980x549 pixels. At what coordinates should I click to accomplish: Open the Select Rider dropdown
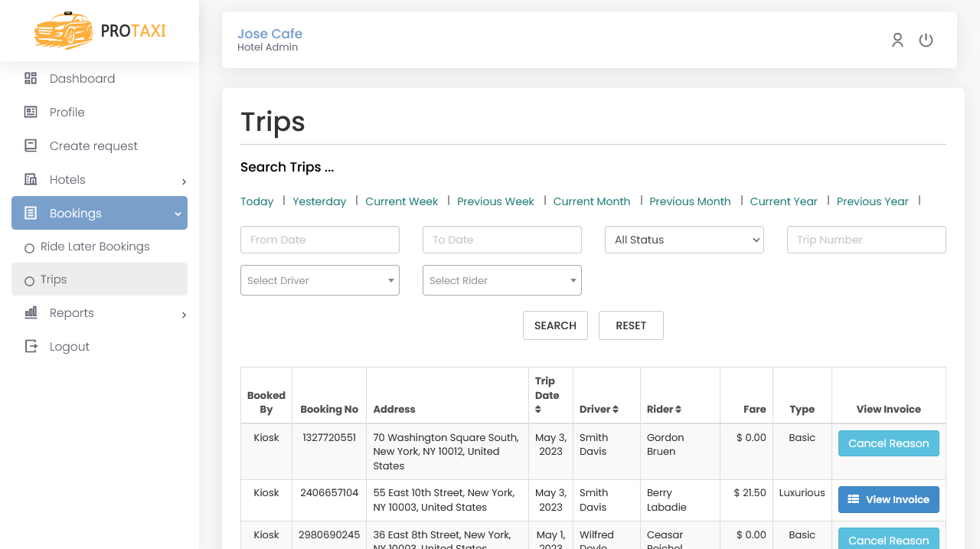[x=502, y=280]
